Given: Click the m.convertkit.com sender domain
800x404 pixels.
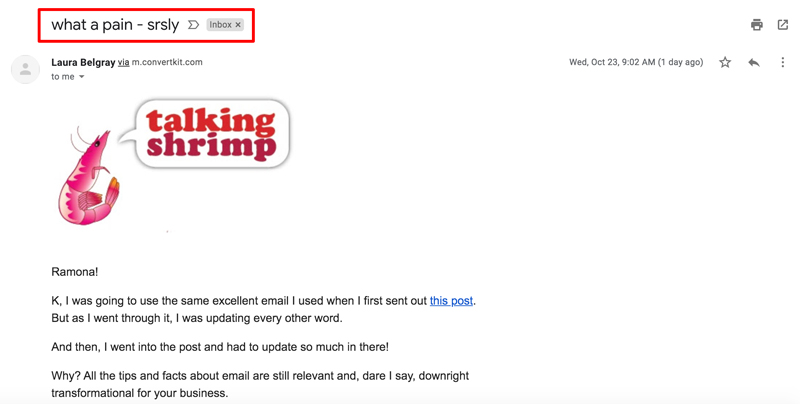Looking at the screenshot, I should click(167, 62).
